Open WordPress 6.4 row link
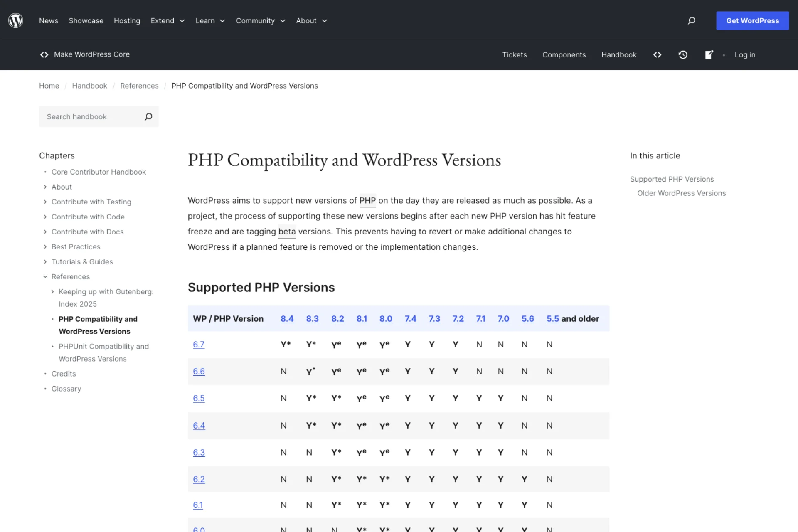 pos(199,426)
